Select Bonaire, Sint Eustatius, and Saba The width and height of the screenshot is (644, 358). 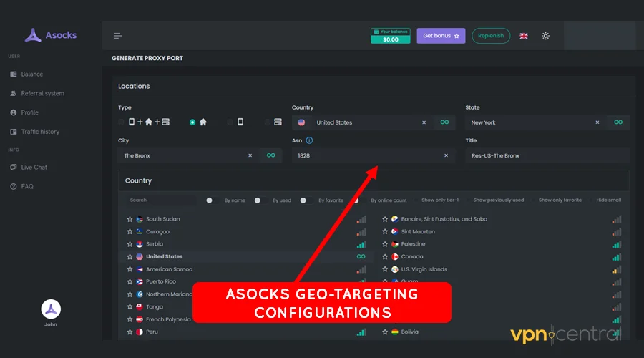[444, 219]
